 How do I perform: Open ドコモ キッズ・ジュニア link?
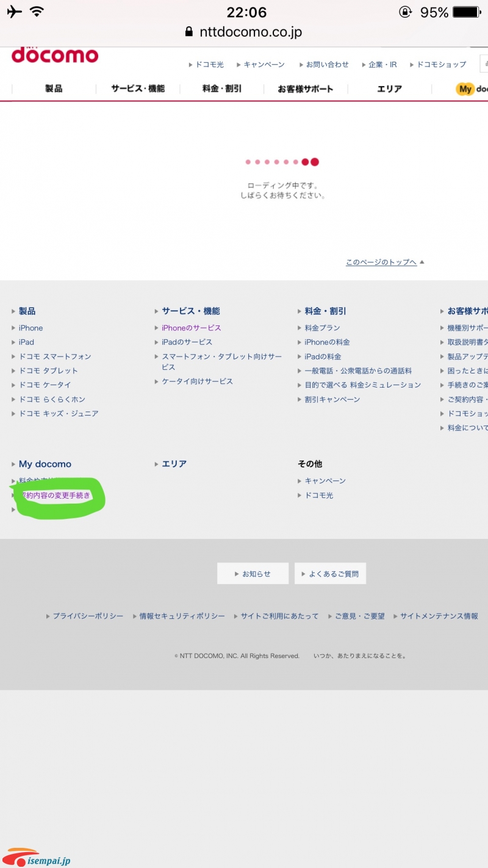(x=59, y=414)
